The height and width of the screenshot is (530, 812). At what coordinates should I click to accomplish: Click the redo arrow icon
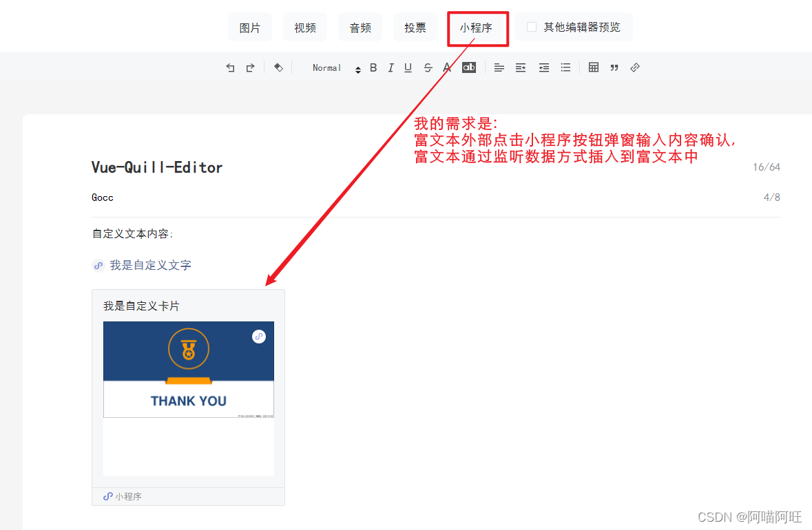point(251,68)
